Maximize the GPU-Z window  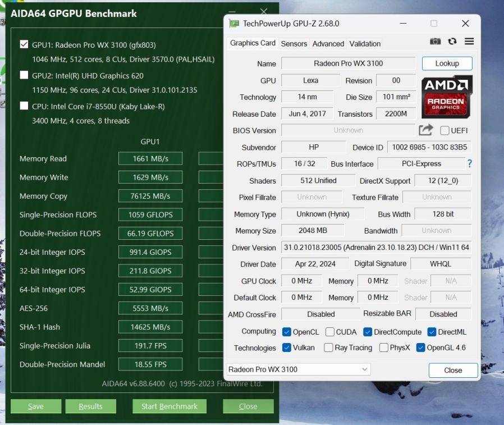(433, 24)
